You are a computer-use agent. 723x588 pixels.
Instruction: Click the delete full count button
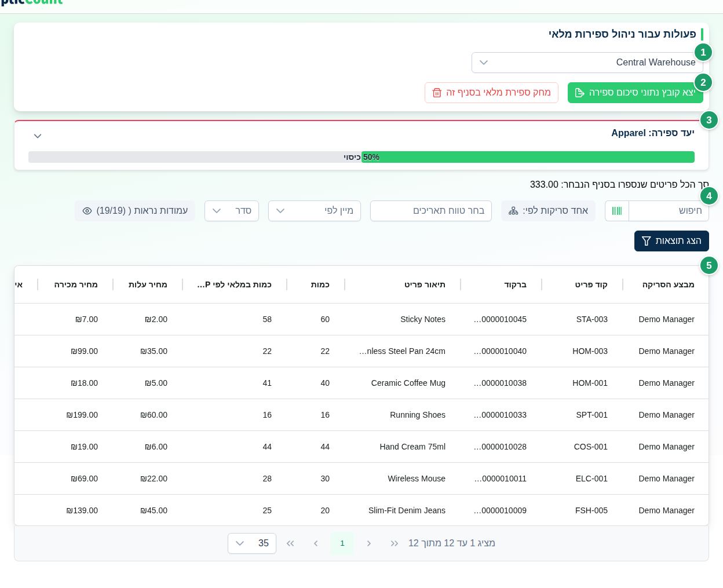coord(491,93)
